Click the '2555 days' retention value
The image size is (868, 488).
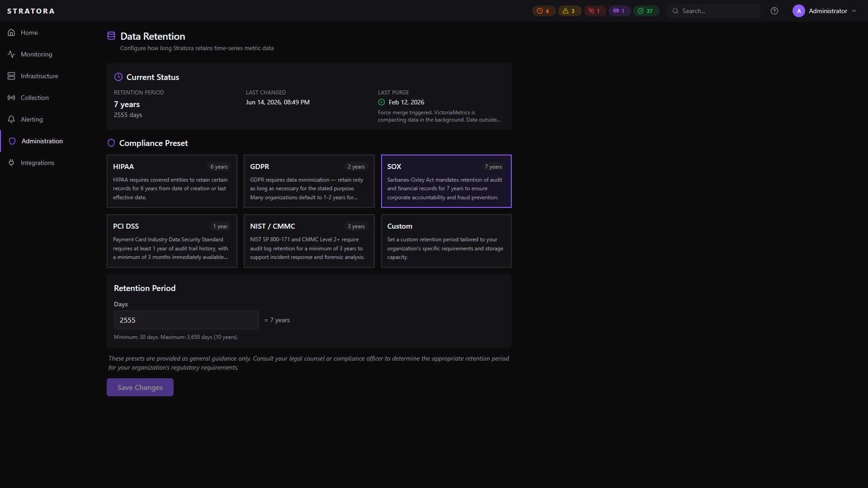click(128, 115)
